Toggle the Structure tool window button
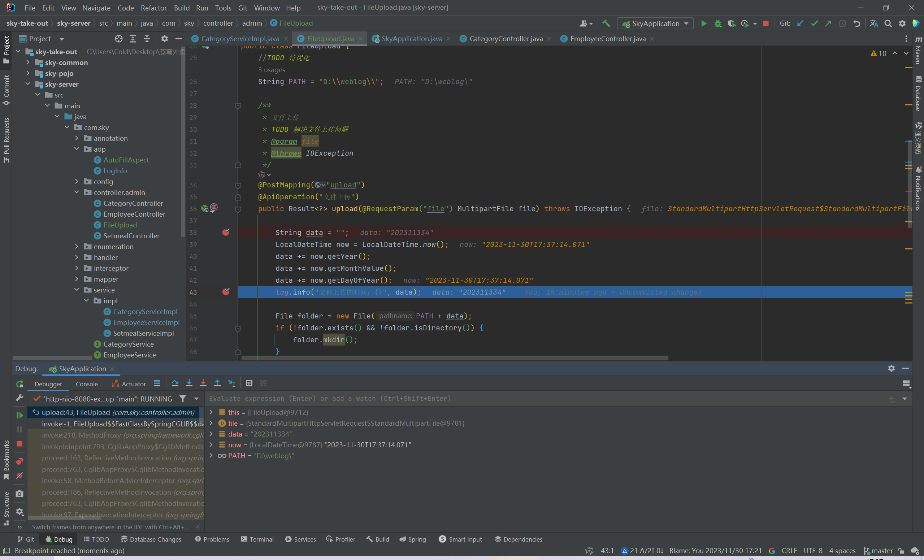This screenshot has height=560, width=924. coord(6,508)
